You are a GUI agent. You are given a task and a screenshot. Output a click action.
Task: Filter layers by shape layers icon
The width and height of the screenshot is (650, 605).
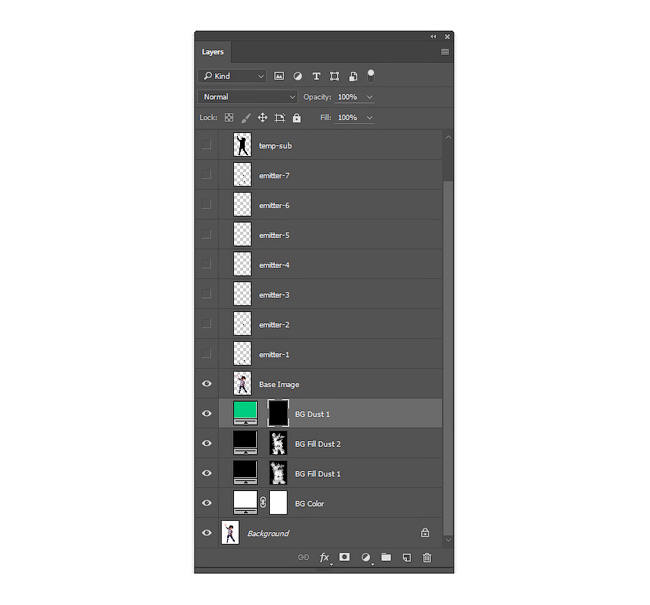click(334, 76)
